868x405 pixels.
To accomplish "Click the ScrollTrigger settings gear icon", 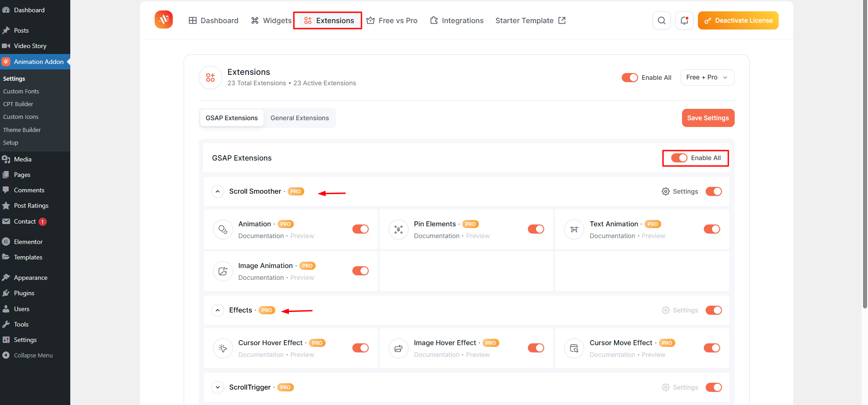I will [666, 387].
